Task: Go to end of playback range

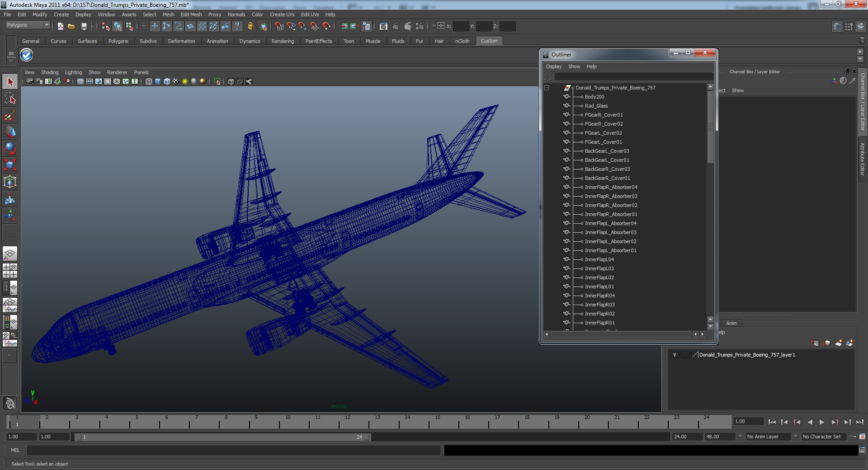Action: click(859, 422)
